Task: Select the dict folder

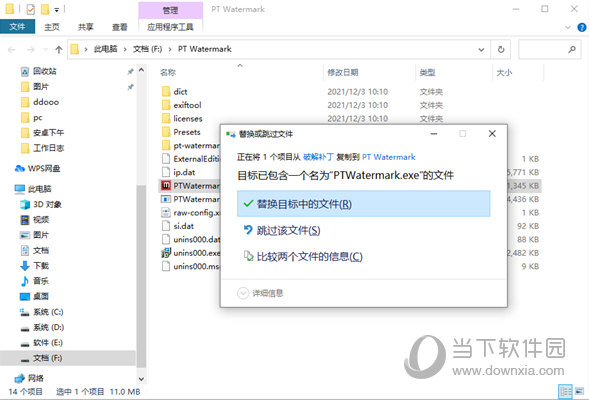Action: pyautogui.click(x=175, y=92)
